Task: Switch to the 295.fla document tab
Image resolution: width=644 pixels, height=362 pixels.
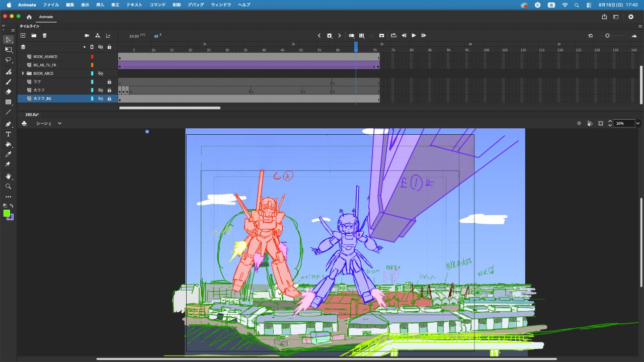Action: tap(32, 115)
